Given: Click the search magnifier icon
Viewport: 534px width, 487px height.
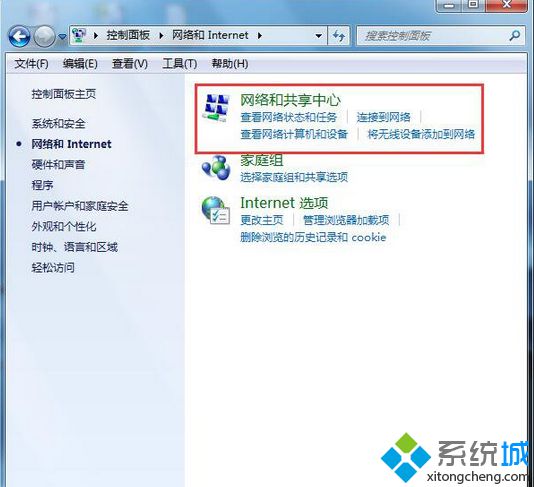Looking at the screenshot, I should pyautogui.click(x=515, y=35).
